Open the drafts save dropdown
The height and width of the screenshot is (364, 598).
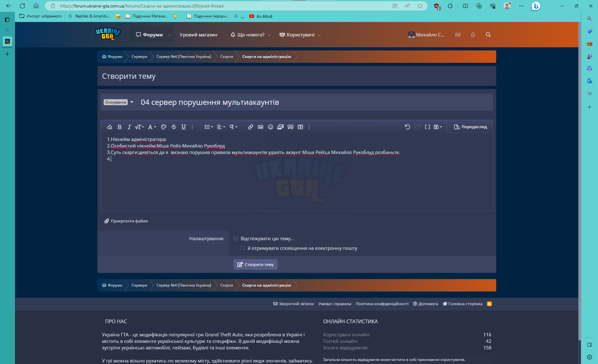click(x=438, y=127)
